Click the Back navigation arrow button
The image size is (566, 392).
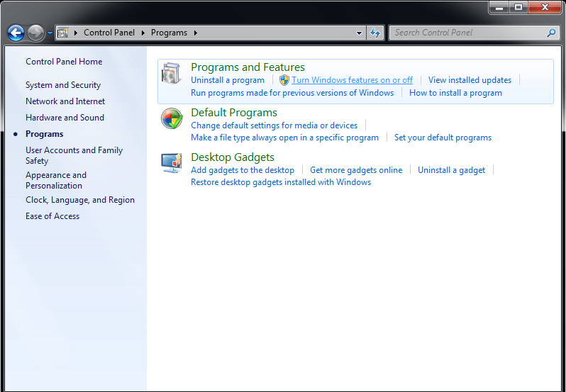pyautogui.click(x=16, y=33)
